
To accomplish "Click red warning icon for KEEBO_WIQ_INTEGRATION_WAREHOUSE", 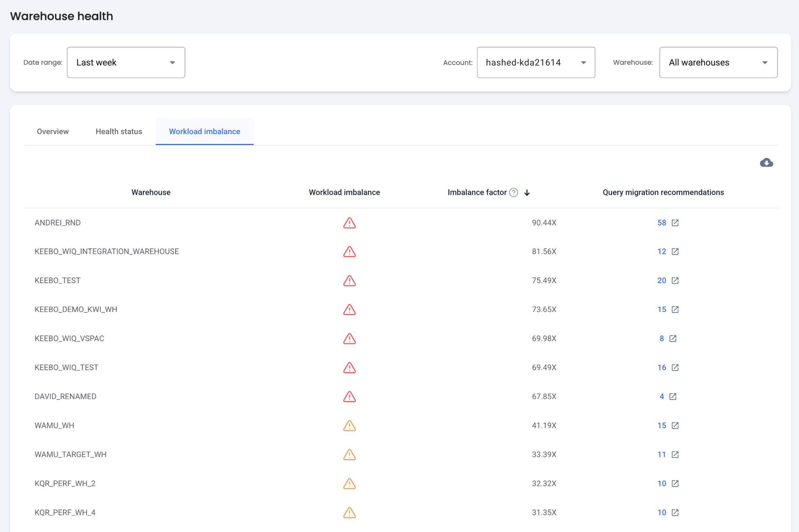I will 349,252.
